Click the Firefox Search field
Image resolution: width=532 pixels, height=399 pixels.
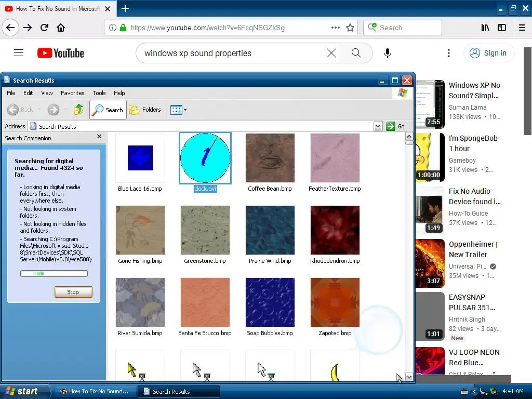[403, 28]
